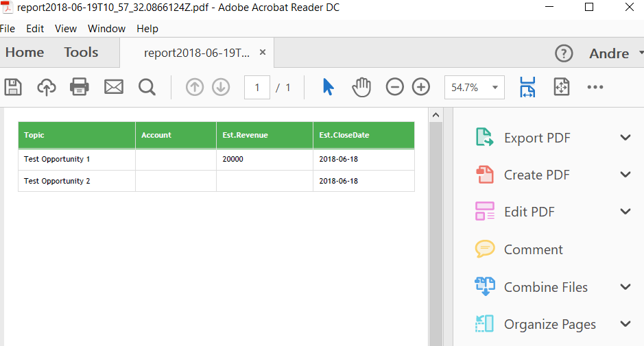This screenshot has width=644, height=346.
Task: Expand the Combine Files options
Action: 625,287
